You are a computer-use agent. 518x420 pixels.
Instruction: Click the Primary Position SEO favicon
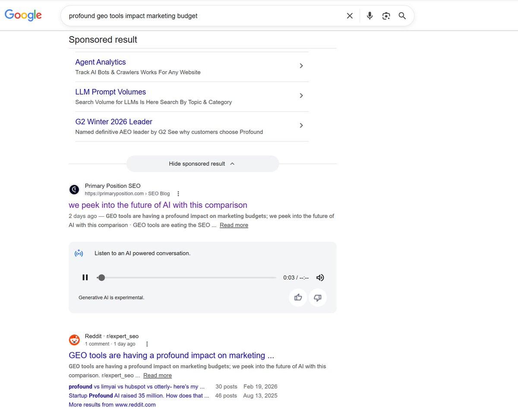[74, 189]
